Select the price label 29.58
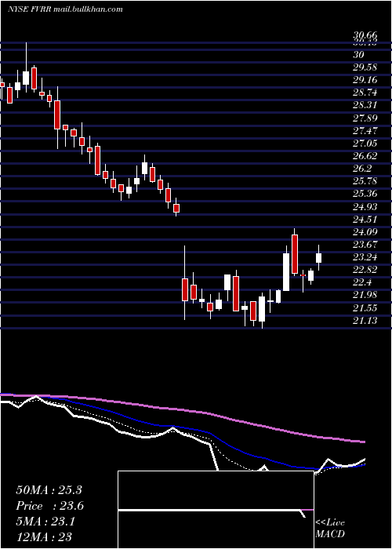392x549 pixels. (x=365, y=67)
